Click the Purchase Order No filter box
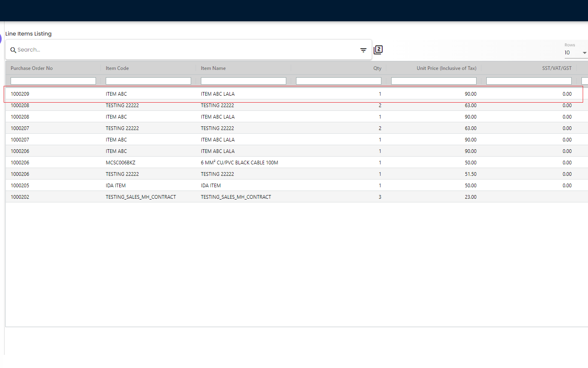This screenshot has width=588, height=368. point(53,81)
